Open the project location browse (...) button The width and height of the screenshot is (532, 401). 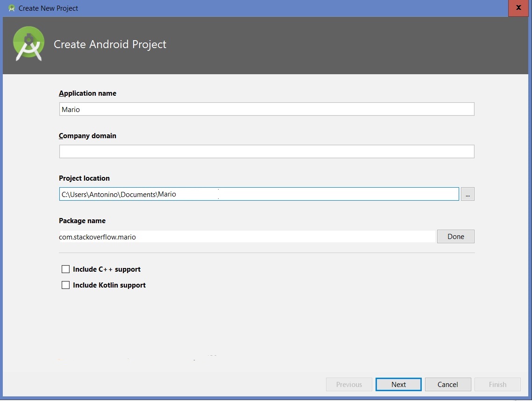click(x=468, y=194)
